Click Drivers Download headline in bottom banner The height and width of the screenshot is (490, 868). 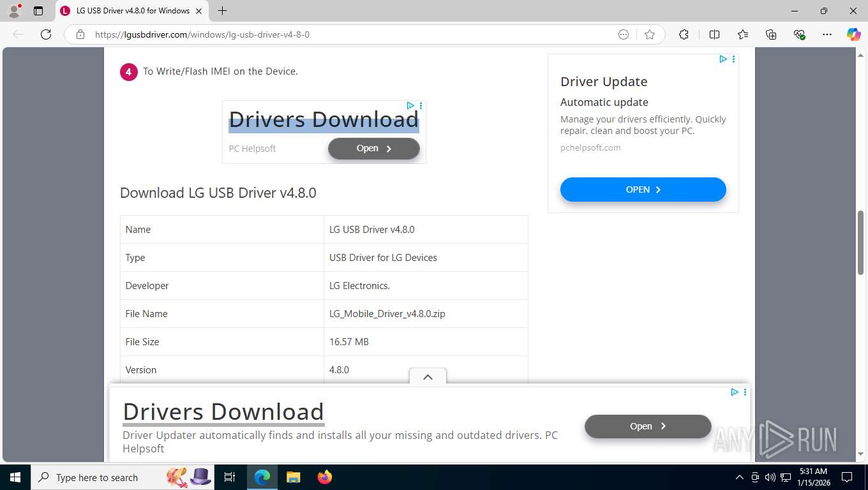pyautogui.click(x=223, y=412)
